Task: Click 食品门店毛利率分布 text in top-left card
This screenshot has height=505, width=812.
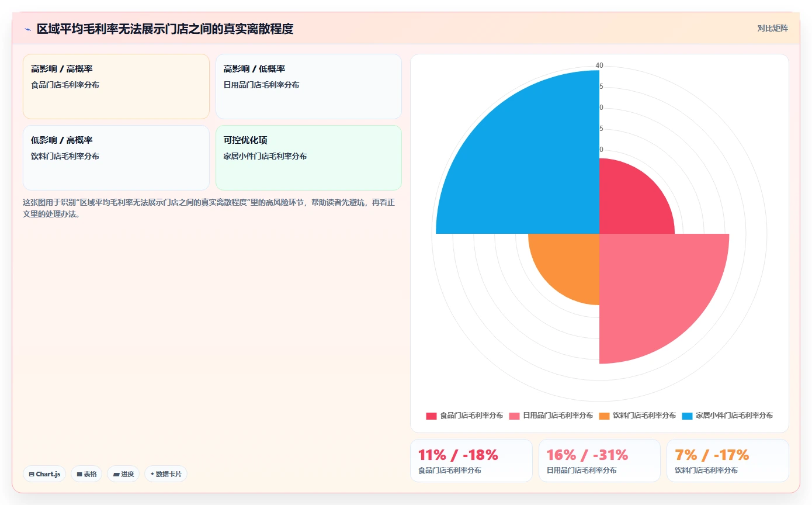Action: (65, 85)
